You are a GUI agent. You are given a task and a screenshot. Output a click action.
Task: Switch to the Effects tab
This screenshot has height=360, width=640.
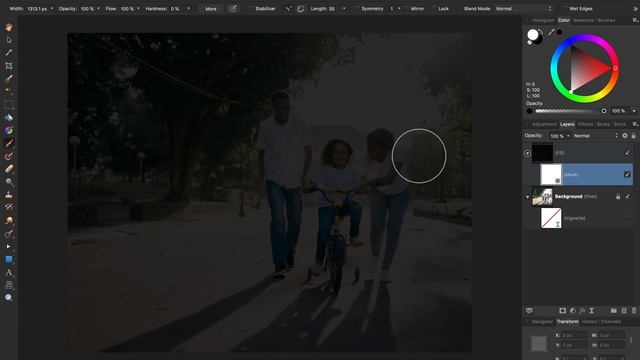(585, 124)
